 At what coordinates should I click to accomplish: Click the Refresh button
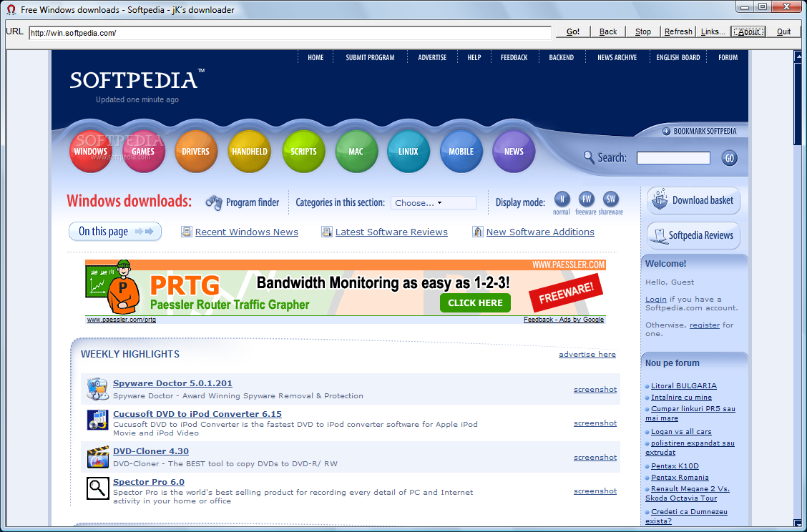[x=678, y=32]
